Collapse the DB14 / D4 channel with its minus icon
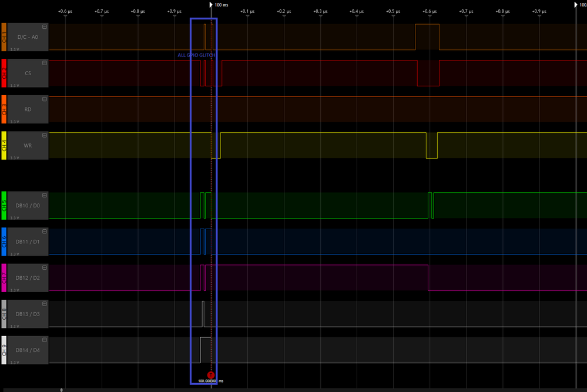587x392 pixels. pyautogui.click(x=45, y=340)
